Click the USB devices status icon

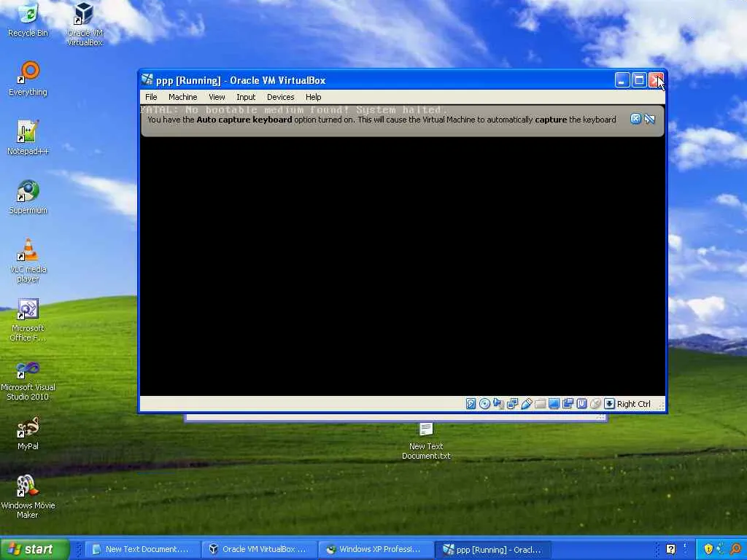pyautogui.click(x=527, y=404)
